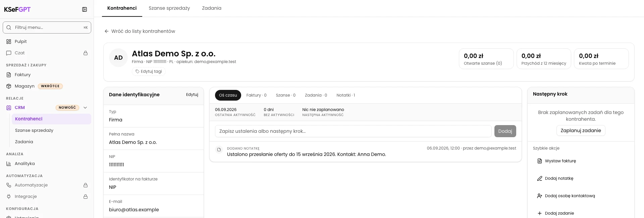This screenshot has height=218, width=644.
Task: Click the Pulpit dashboard icon
Action: click(9, 42)
